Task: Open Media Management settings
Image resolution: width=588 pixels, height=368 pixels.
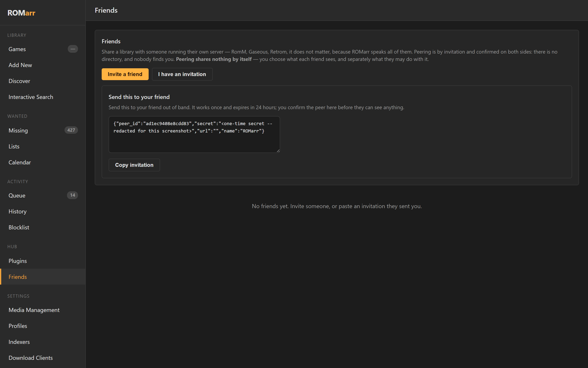Action: [43, 310]
